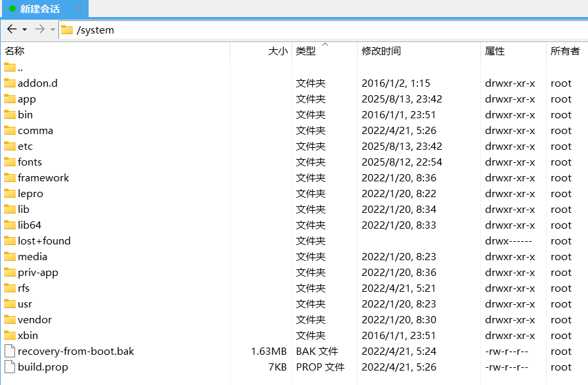Open the back history dropdown arrow

point(25,30)
